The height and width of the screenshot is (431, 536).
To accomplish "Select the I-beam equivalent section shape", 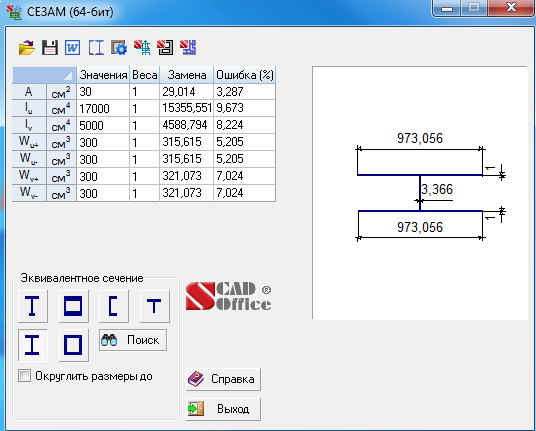I will tap(33, 306).
